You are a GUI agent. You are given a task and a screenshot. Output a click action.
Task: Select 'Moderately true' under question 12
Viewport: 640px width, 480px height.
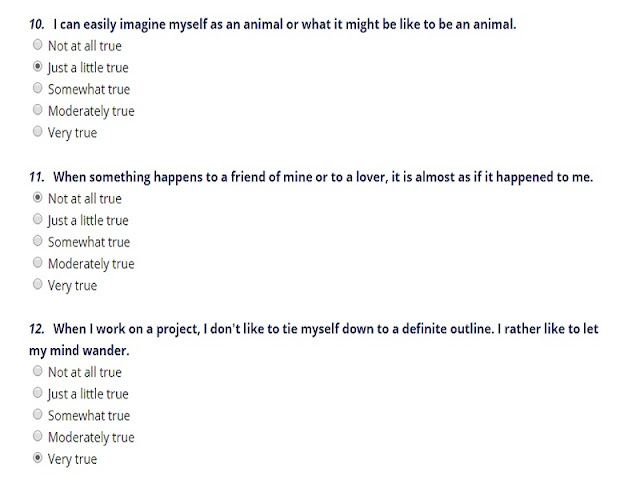click(x=38, y=437)
